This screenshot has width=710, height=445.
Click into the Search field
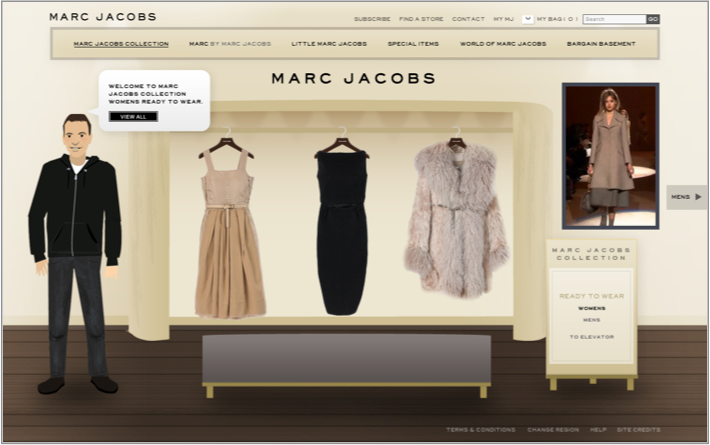pos(614,19)
